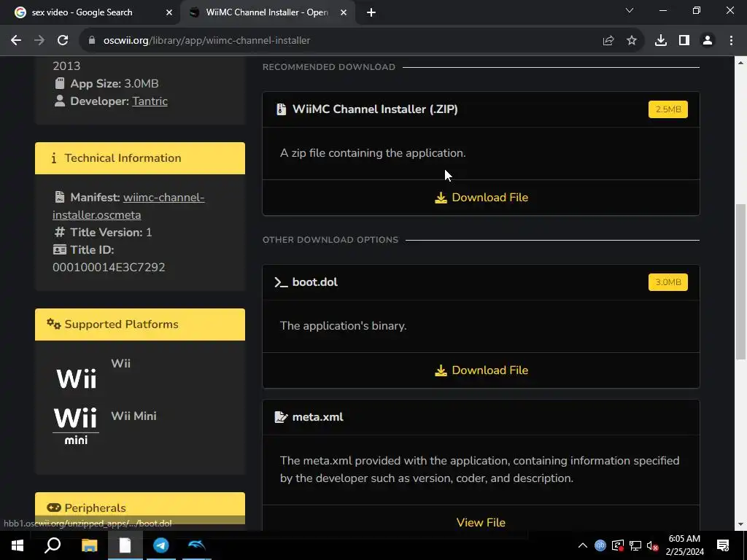Viewport: 747px width, 560px height.
Task: Show hidden system tray icons
Action: point(582,545)
